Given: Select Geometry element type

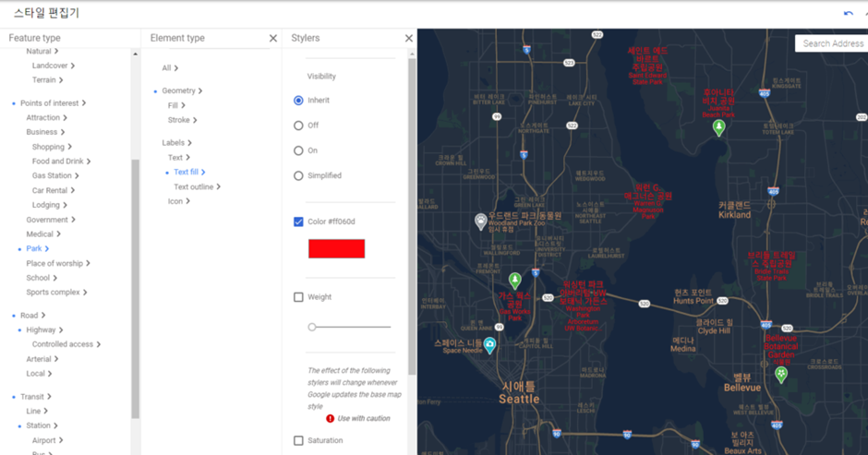Looking at the screenshot, I should (x=182, y=90).
